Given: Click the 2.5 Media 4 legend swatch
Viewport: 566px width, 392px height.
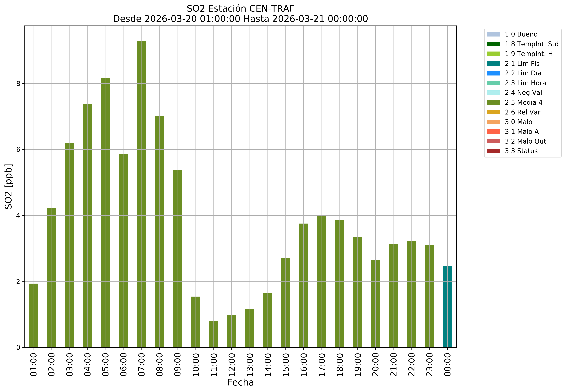Looking at the screenshot, I should coord(493,102).
